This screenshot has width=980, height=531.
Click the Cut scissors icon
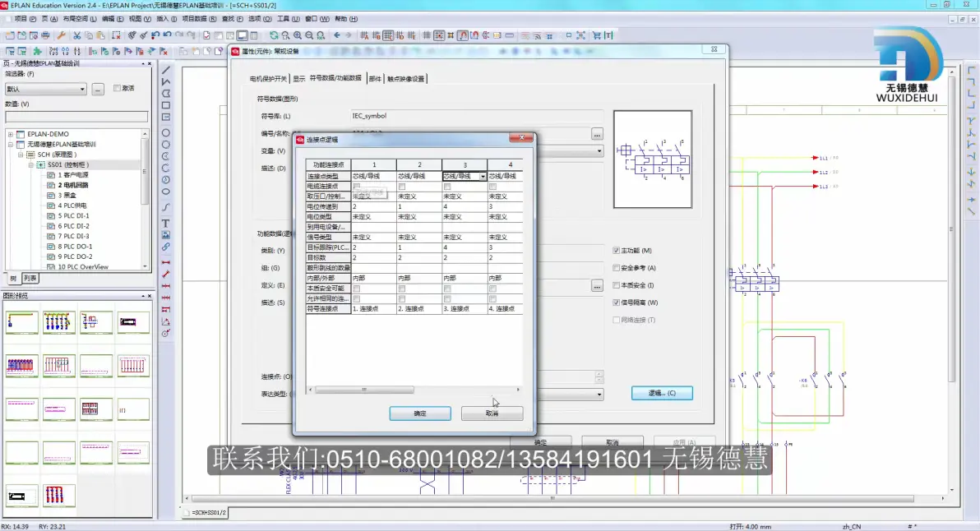77,35
